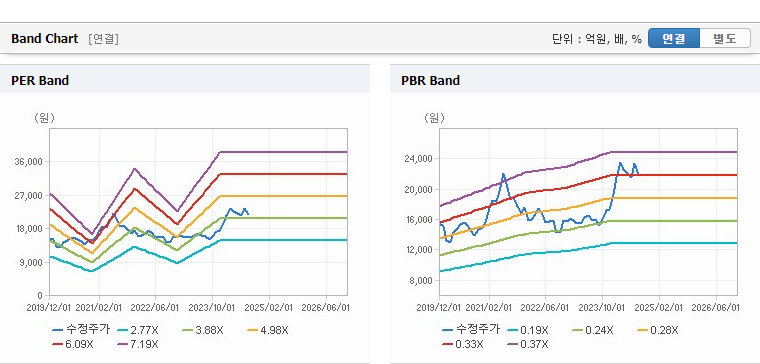Click 2025/02/01 date on PBR chart axis
760x364 pixels.
pyautogui.click(x=659, y=308)
